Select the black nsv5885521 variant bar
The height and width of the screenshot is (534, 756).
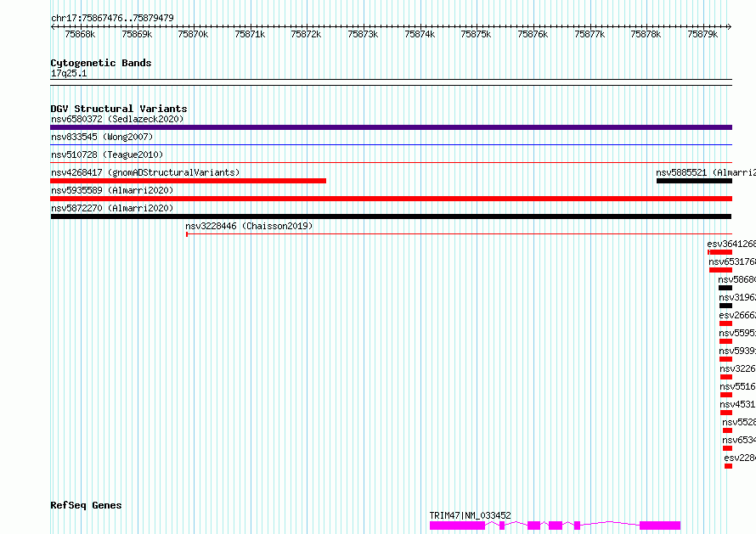(694, 181)
